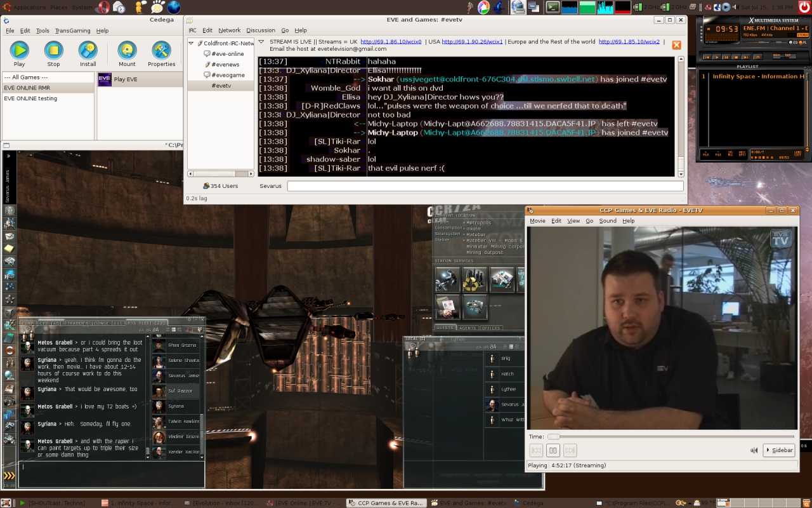
Task: Select the #evenews channel
Action: pyautogui.click(x=225, y=65)
